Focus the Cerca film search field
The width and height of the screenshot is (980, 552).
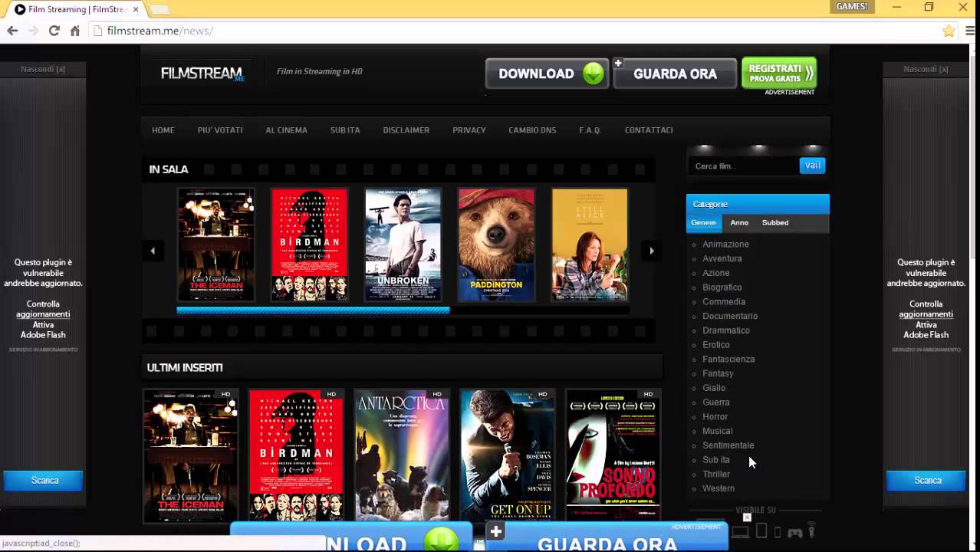(744, 166)
